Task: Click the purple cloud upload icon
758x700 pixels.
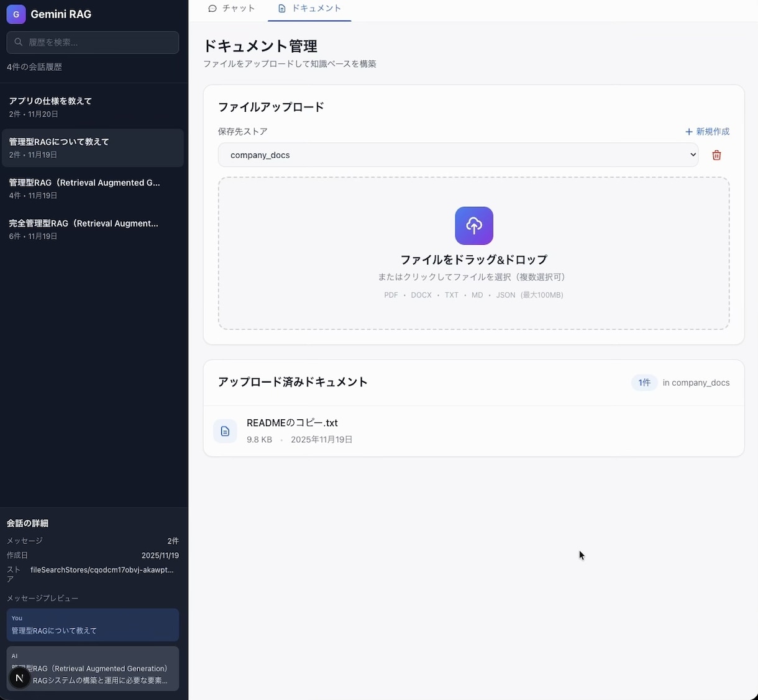Action: tap(474, 225)
